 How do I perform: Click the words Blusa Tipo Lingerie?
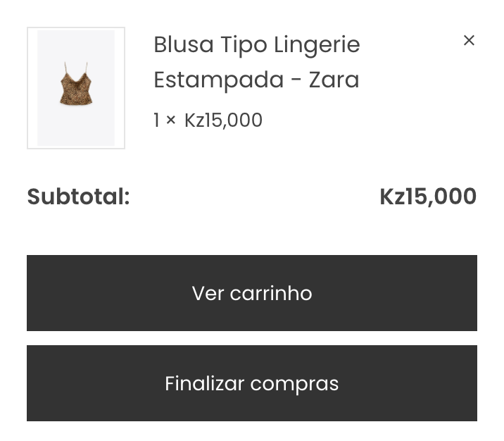(256, 44)
